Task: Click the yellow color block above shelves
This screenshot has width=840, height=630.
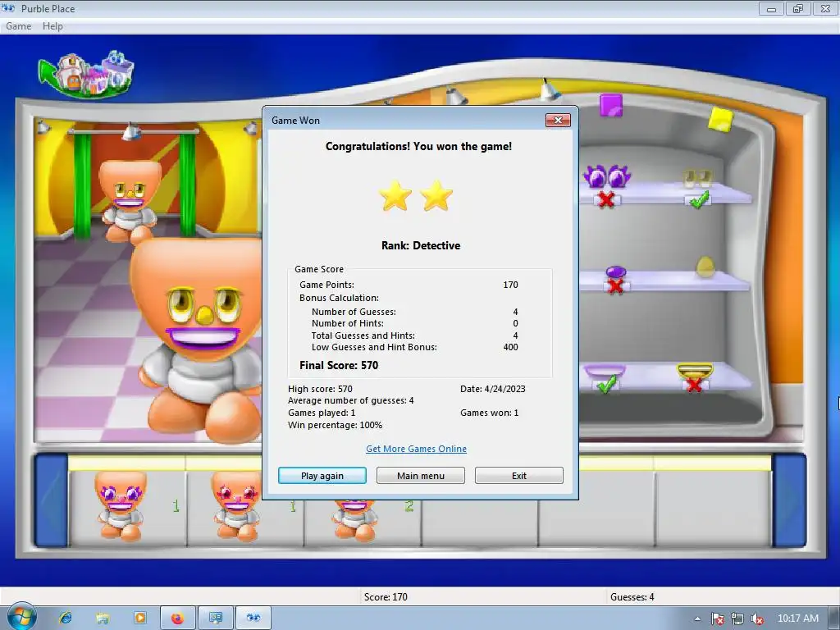Action: (720, 119)
